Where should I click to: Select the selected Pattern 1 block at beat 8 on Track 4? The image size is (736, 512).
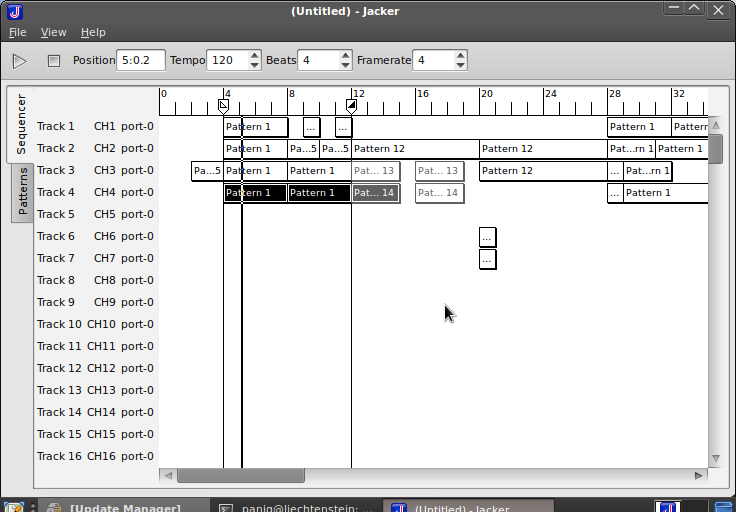tap(319, 193)
